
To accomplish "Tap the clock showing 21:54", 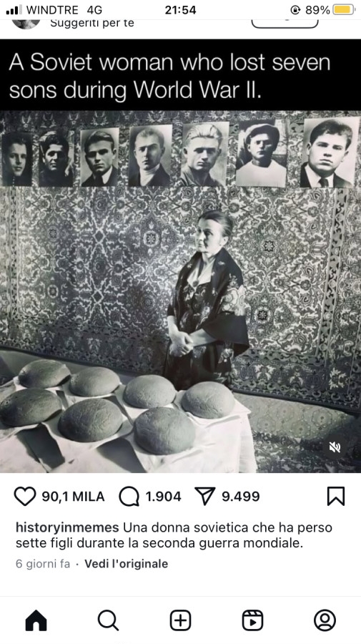I will click(180, 9).
